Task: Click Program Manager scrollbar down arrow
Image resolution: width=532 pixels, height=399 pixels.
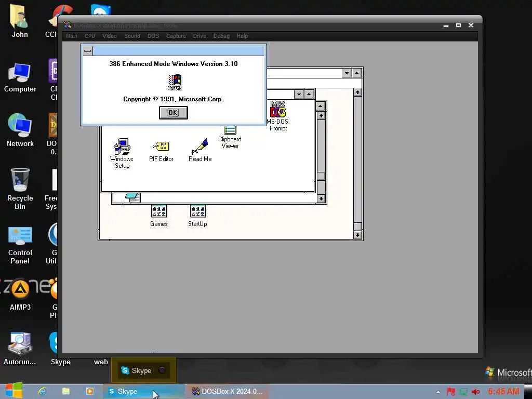Action: (357, 235)
